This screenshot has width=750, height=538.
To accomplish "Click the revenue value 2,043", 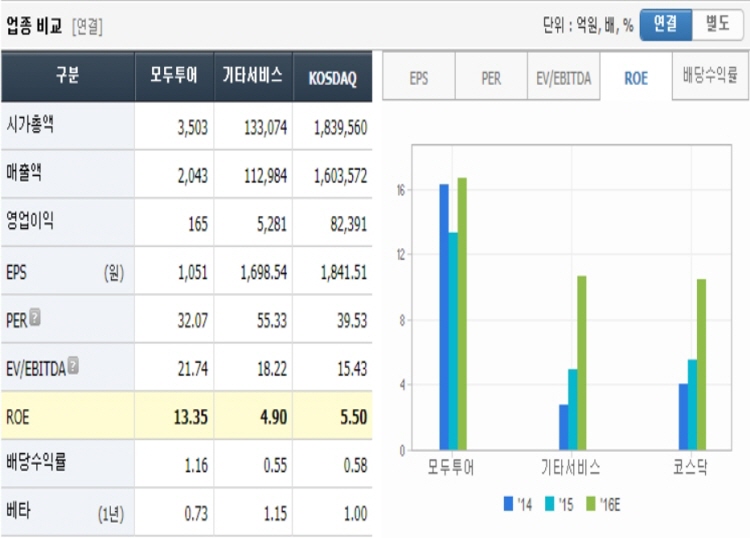I will (193, 176).
